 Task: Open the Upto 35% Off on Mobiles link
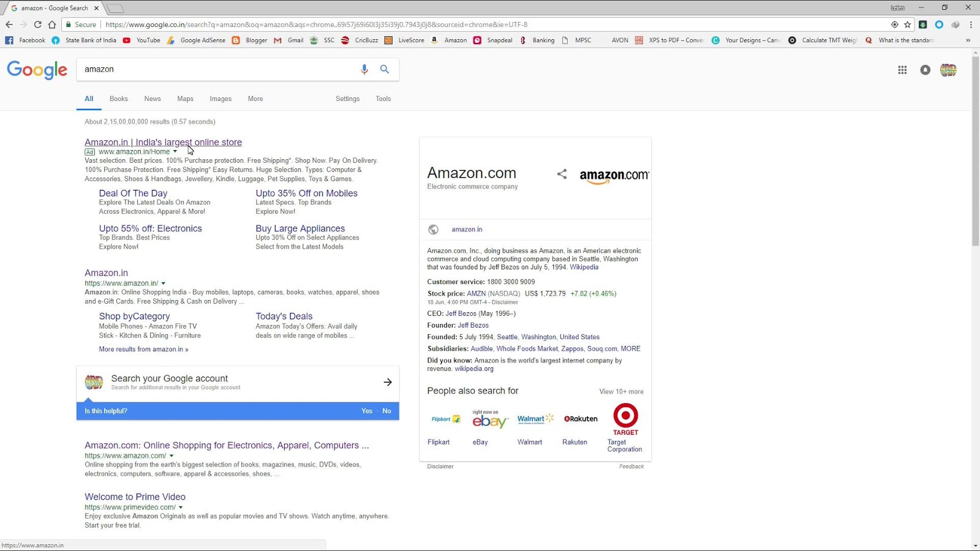click(306, 193)
